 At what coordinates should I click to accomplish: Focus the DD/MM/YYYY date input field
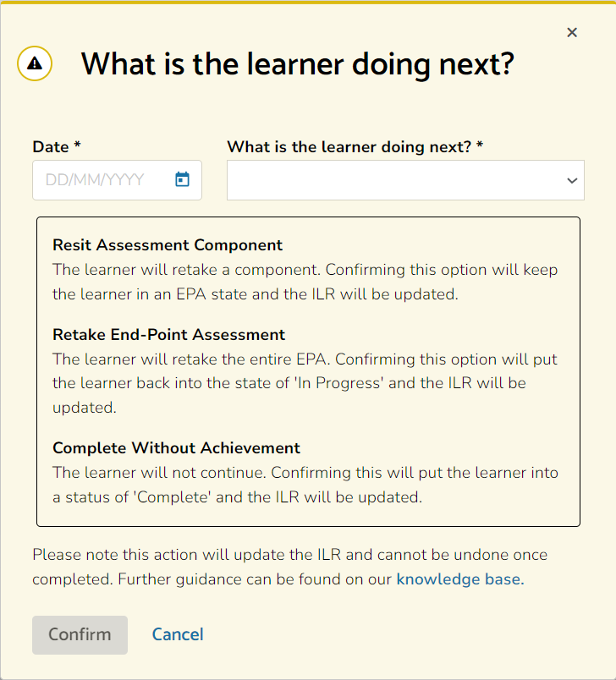(x=117, y=180)
